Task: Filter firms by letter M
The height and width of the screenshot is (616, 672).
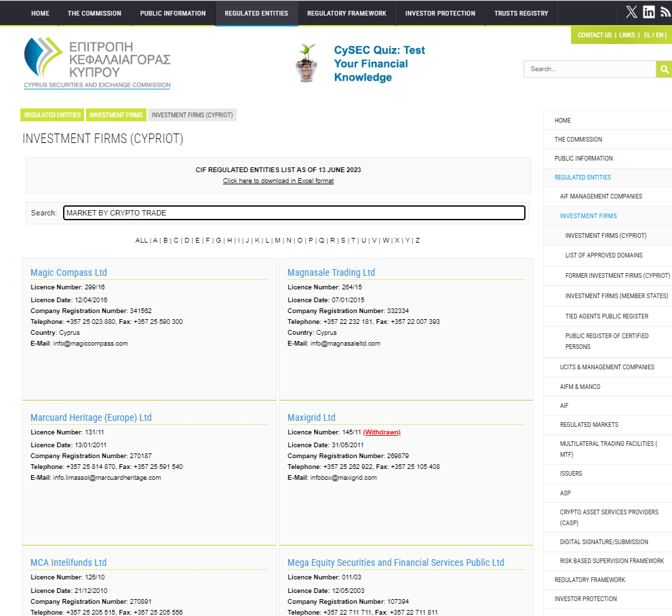Action: (278, 241)
